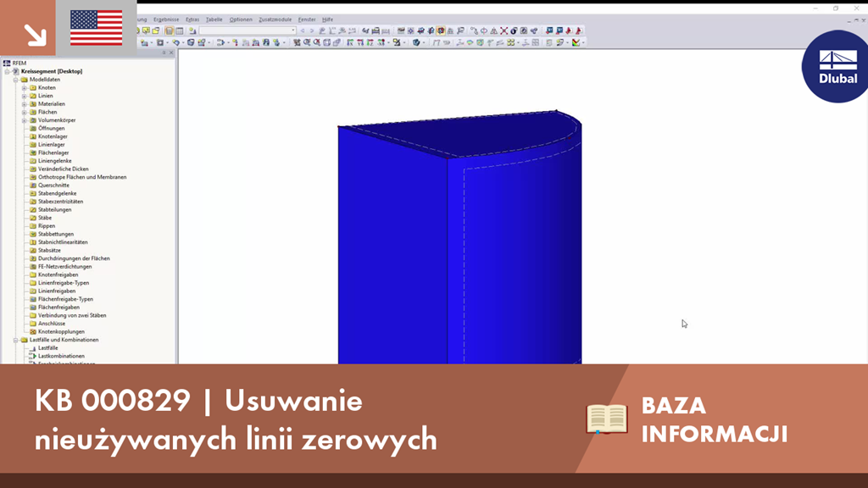
Task: Expand the Materialien tree node
Action: click(25, 104)
